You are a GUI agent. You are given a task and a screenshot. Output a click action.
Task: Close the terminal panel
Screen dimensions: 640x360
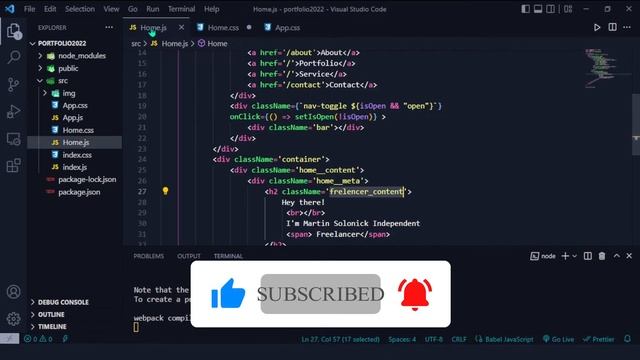coord(629,256)
